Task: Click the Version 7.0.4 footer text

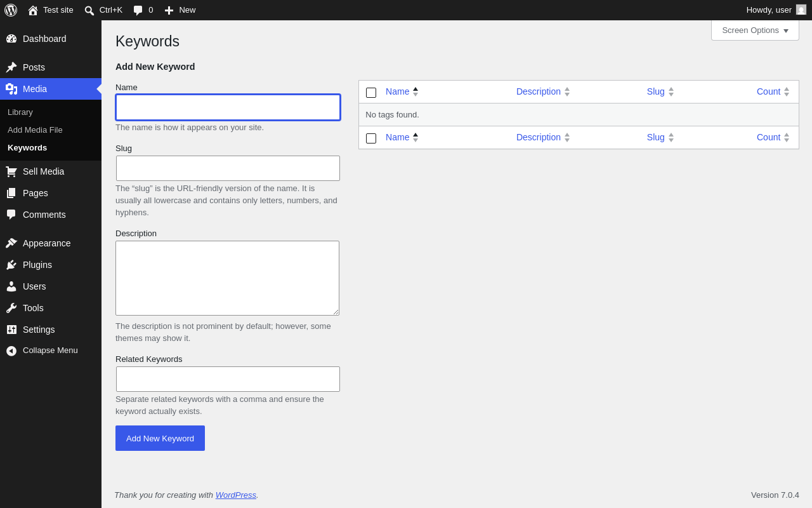Action: pyautogui.click(x=775, y=495)
